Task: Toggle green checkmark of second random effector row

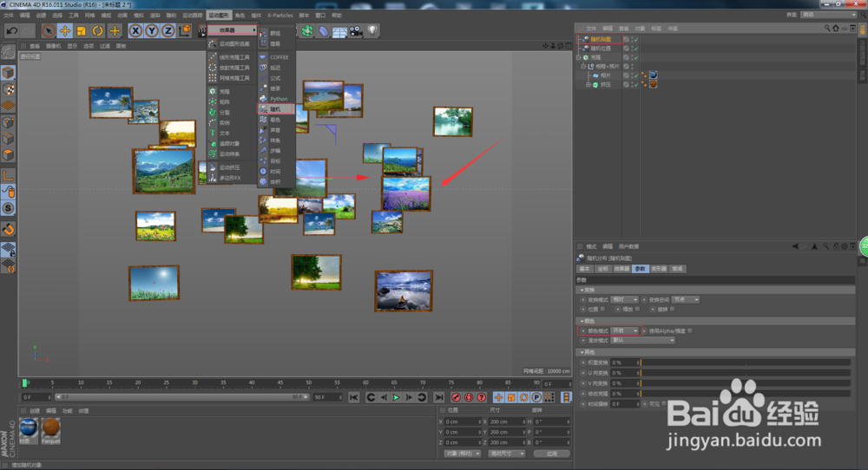Action: pos(636,49)
